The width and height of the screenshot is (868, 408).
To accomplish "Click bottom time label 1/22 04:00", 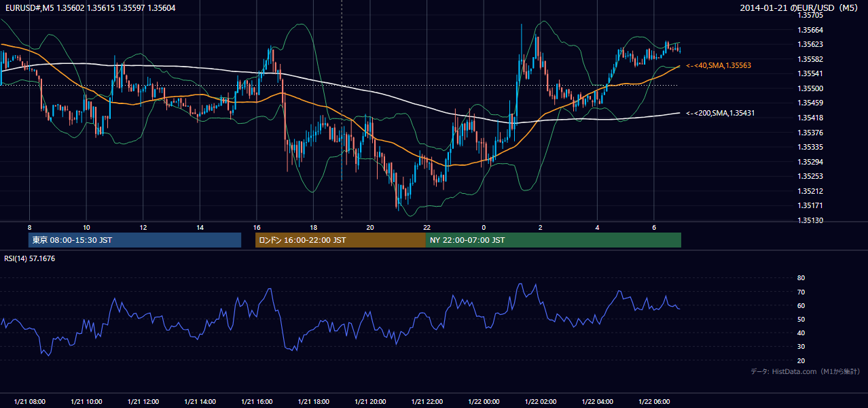I will coord(597,402).
